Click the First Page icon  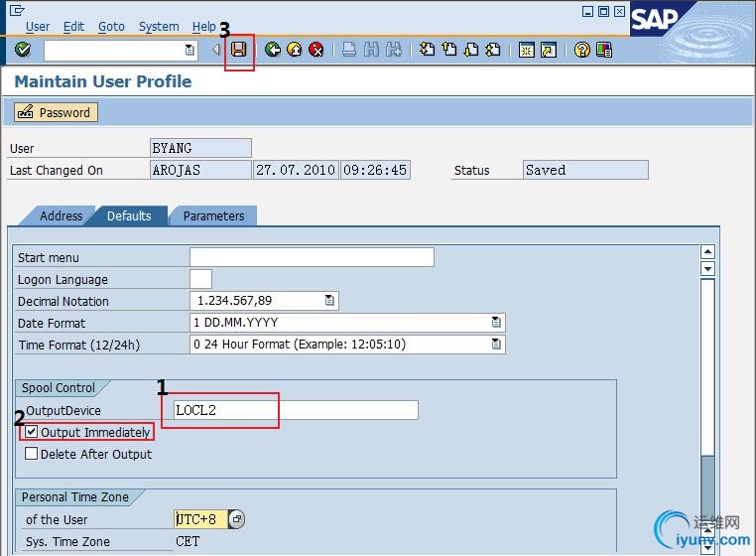click(x=427, y=50)
